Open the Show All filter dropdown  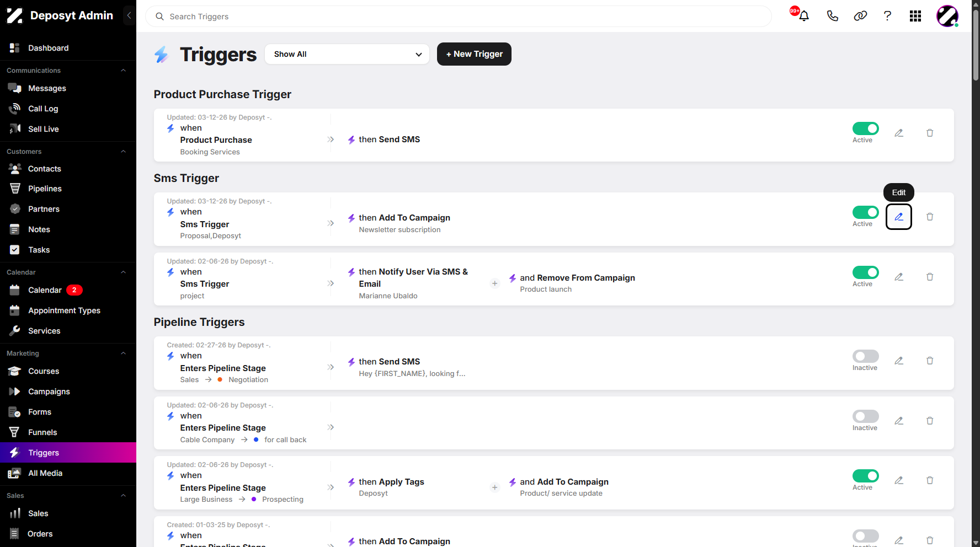pyautogui.click(x=347, y=54)
